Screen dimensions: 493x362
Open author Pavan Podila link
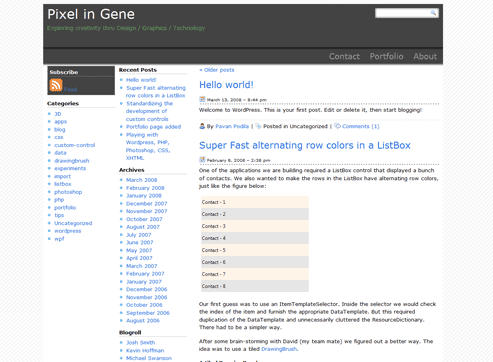tap(232, 126)
